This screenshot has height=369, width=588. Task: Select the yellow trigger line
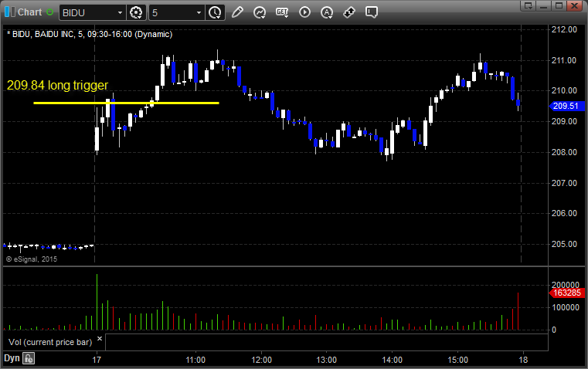[127, 103]
